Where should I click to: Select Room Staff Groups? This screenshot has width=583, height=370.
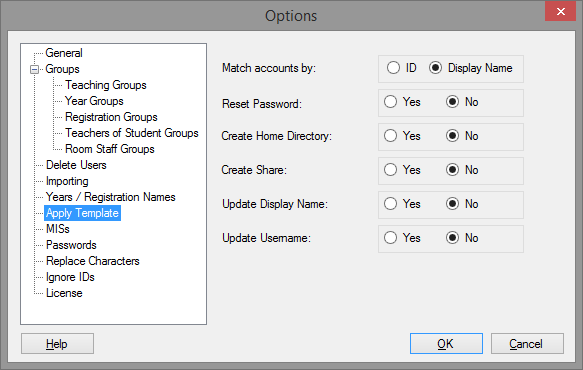pos(110,149)
